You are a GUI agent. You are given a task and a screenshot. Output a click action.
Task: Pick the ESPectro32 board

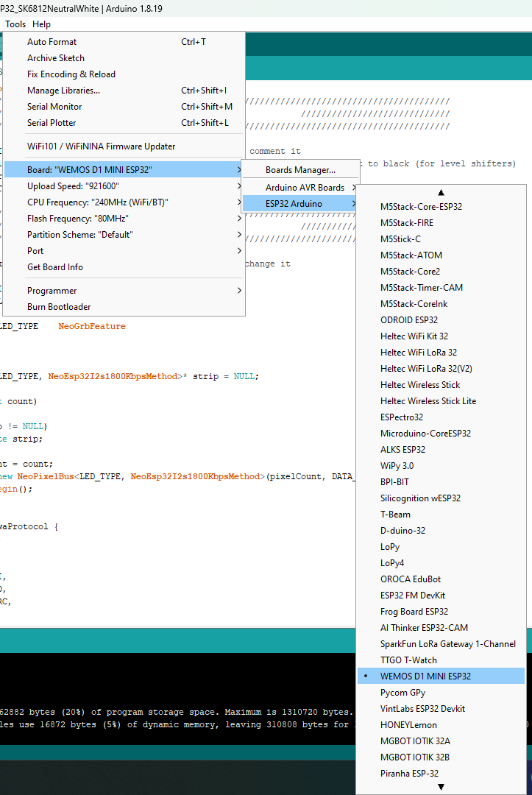click(x=441, y=417)
